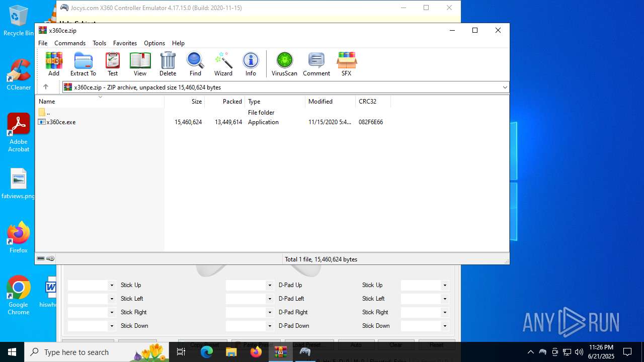Switch to X360CE controller taskbar button
The width and height of the screenshot is (644, 362).
pos(305,352)
